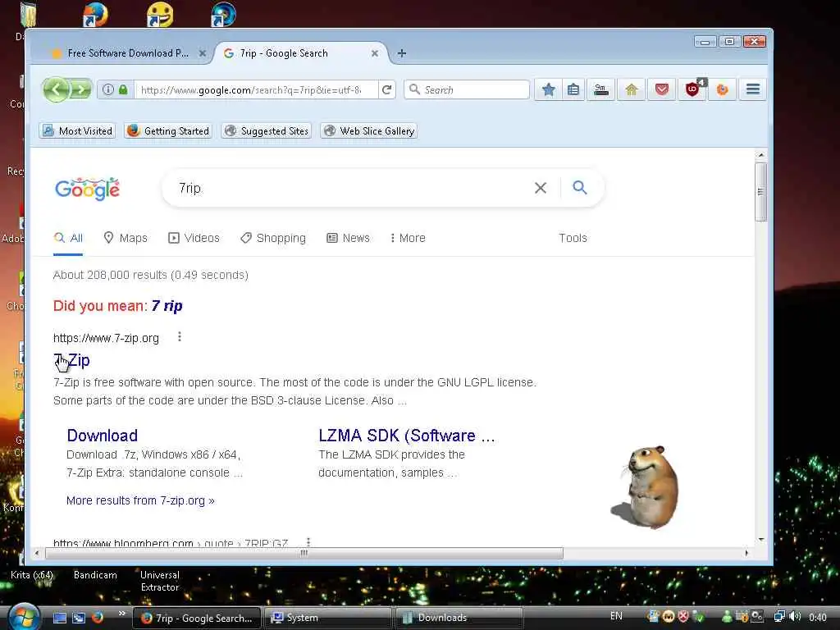Click the horizontal scrollbar's right arrow
Screen dimensions: 840x630
[x=746, y=553]
